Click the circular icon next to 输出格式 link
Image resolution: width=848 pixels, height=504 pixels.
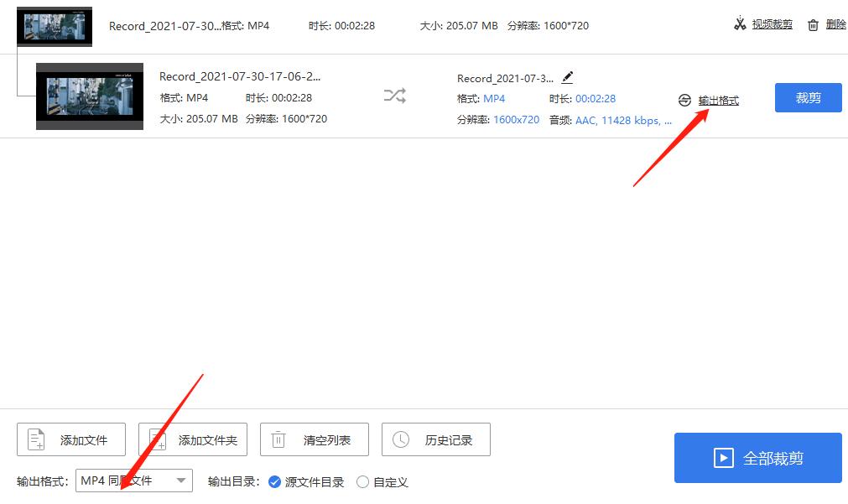pos(684,99)
